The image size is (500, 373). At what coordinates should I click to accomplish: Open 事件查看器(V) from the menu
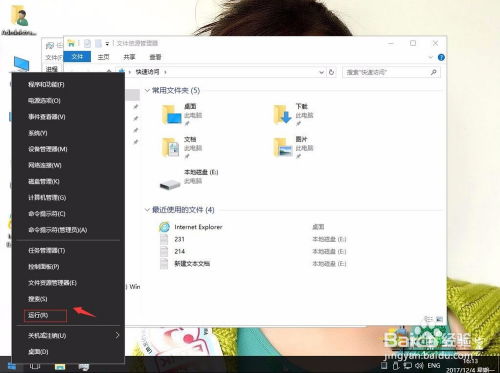pyautogui.click(x=46, y=117)
